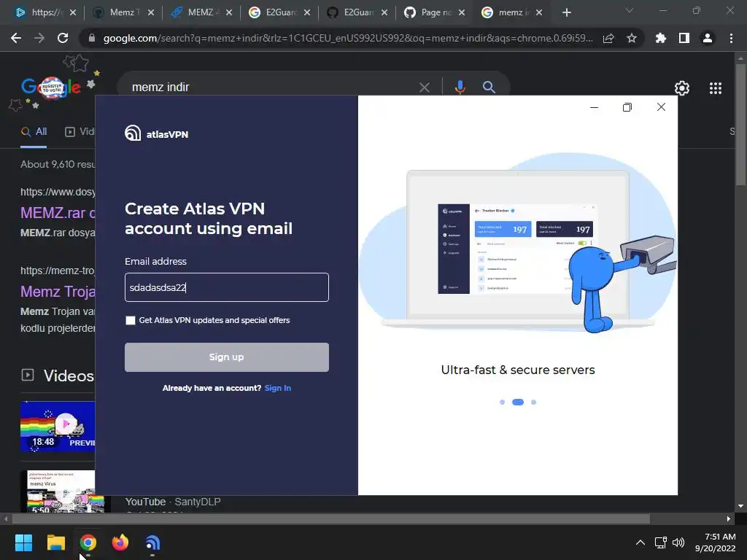Submit search with the magnifier icon

489,87
